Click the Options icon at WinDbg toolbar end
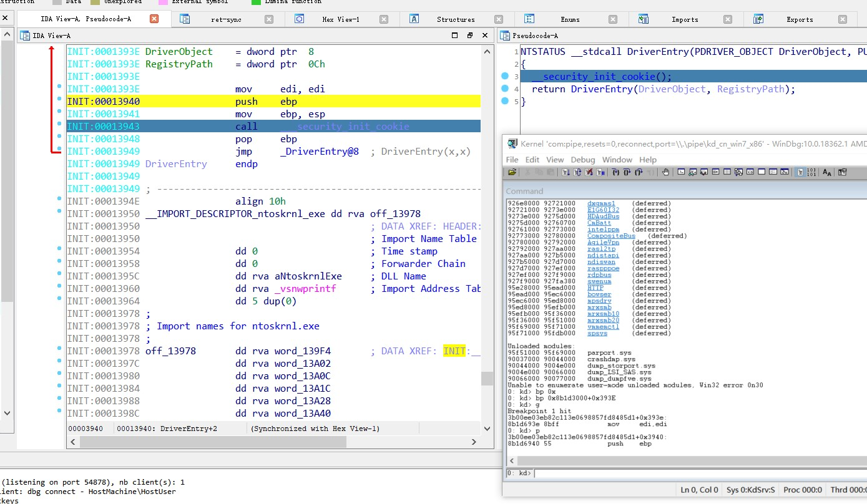Viewport: 867px width, 504px height. pos(842,172)
